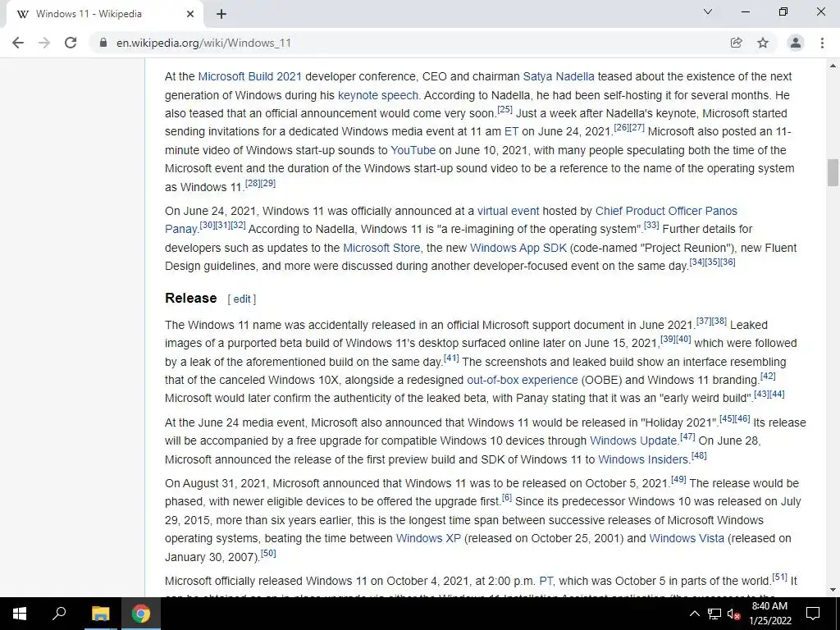Follow Windows App SDK link
The width and height of the screenshot is (840, 630).
click(518, 248)
